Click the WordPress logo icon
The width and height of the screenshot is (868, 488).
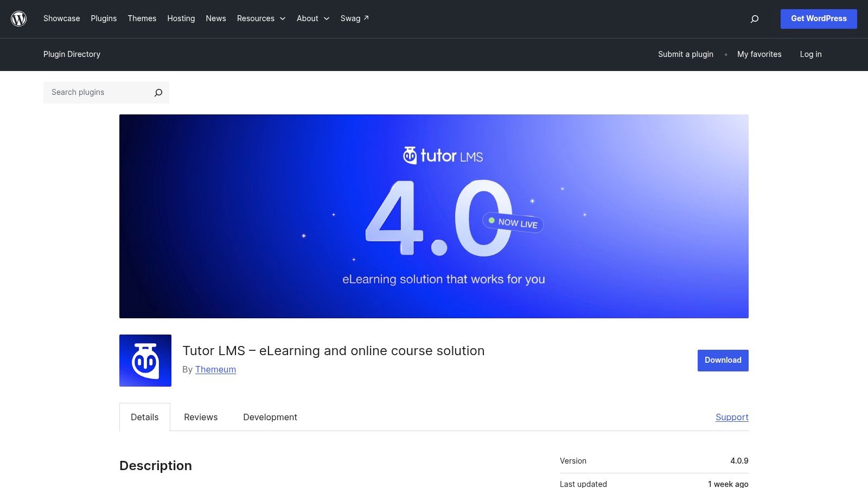pos(19,18)
